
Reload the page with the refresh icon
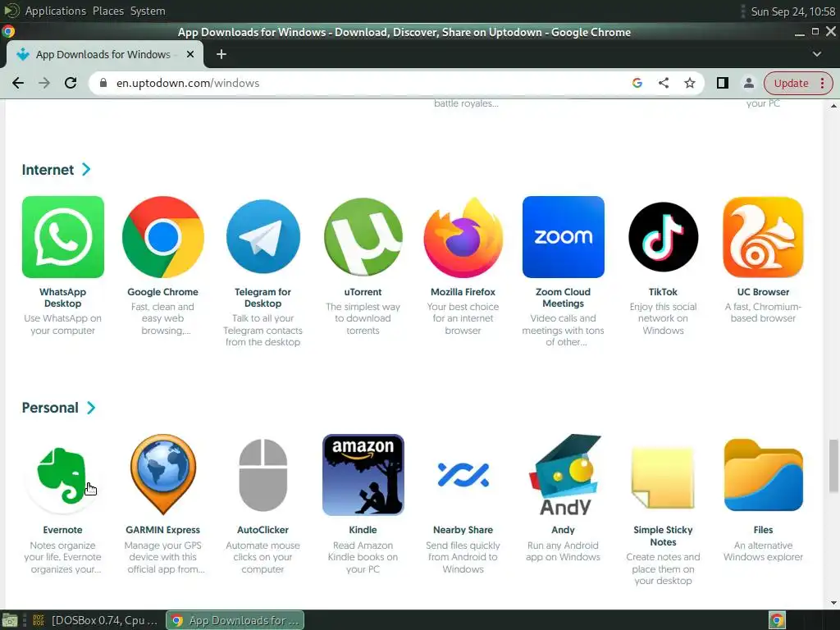[71, 83]
